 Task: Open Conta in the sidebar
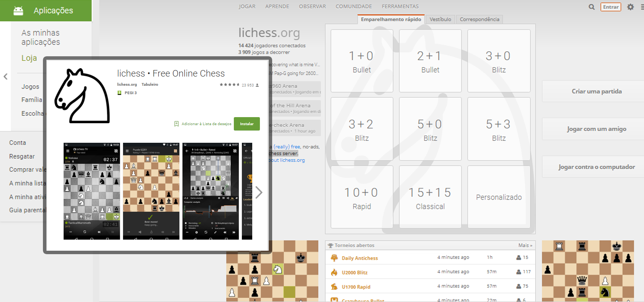click(18, 142)
